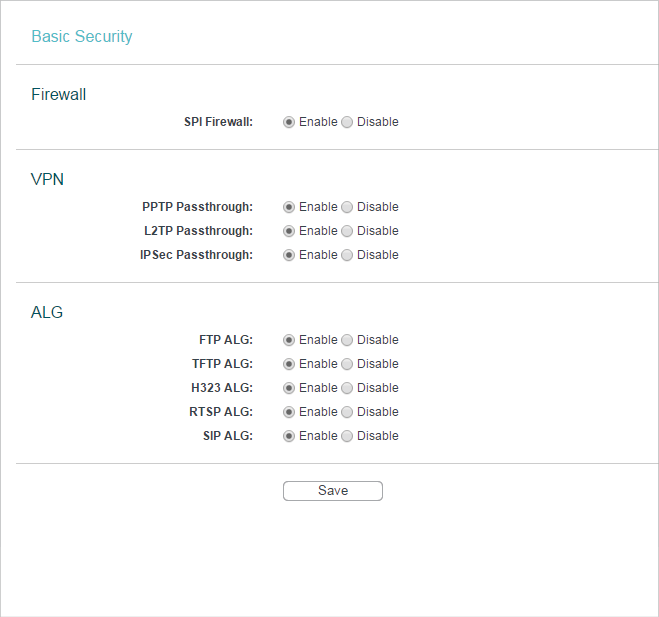
Task: Turn off SIP ALG using Disable
Action: (347, 436)
